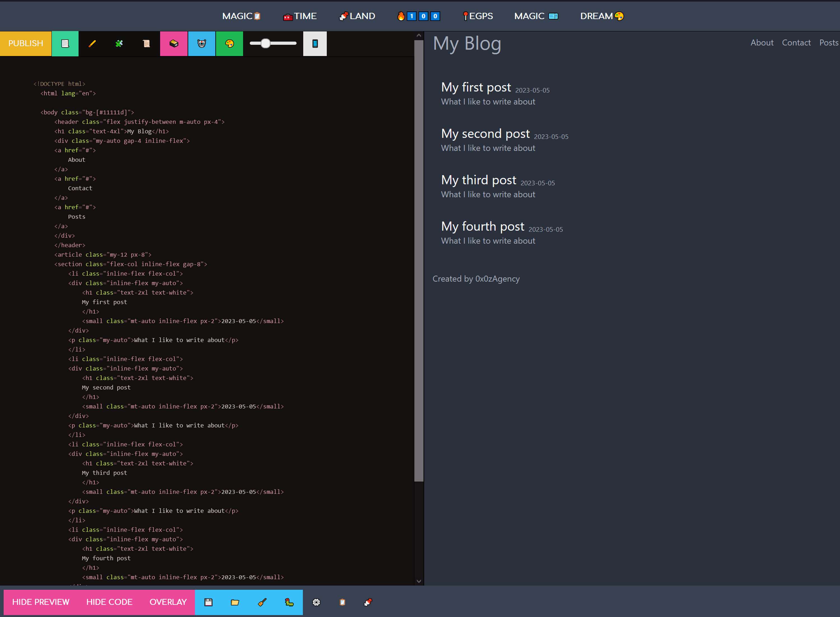Click the PUBLISH button
840x617 pixels.
click(26, 43)
